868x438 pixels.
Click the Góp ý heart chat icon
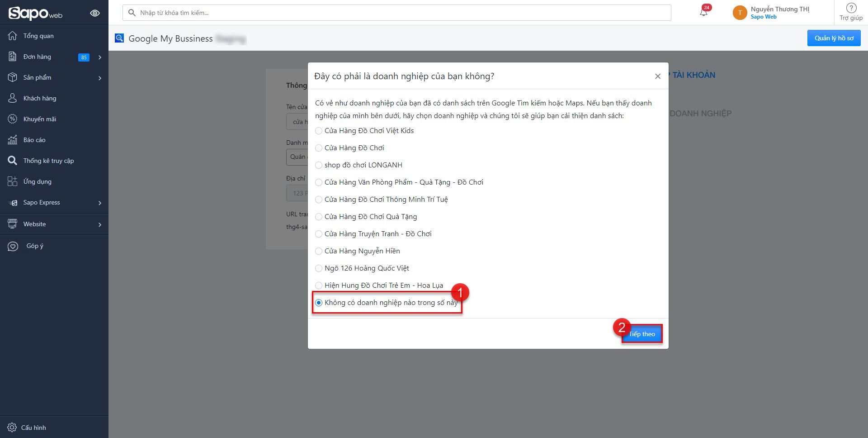tap(13, 246)
